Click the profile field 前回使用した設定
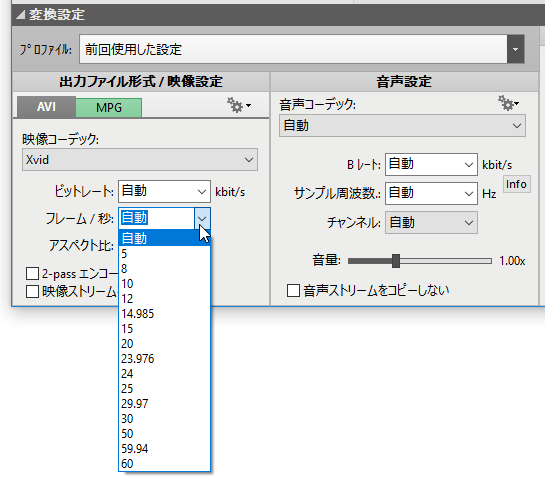Viewport: 545px width, 482px height. tap(293, 49)
